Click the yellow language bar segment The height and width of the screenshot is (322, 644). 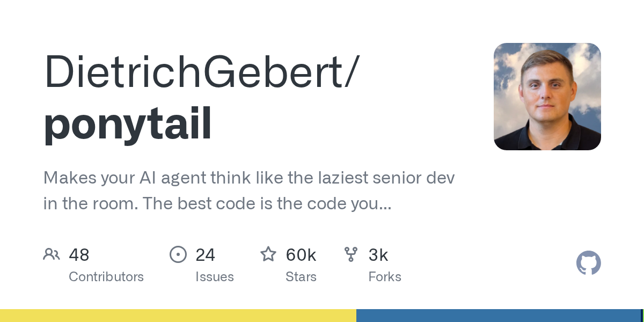(178, 316)
